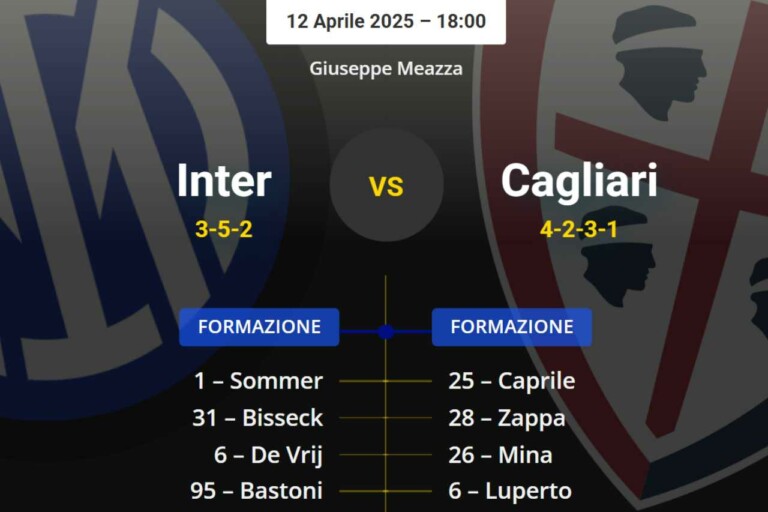Viewport: 768px width, 512px height.
Task: Open Inter's FORMAZIONE tab
Action: pos(259,327)
